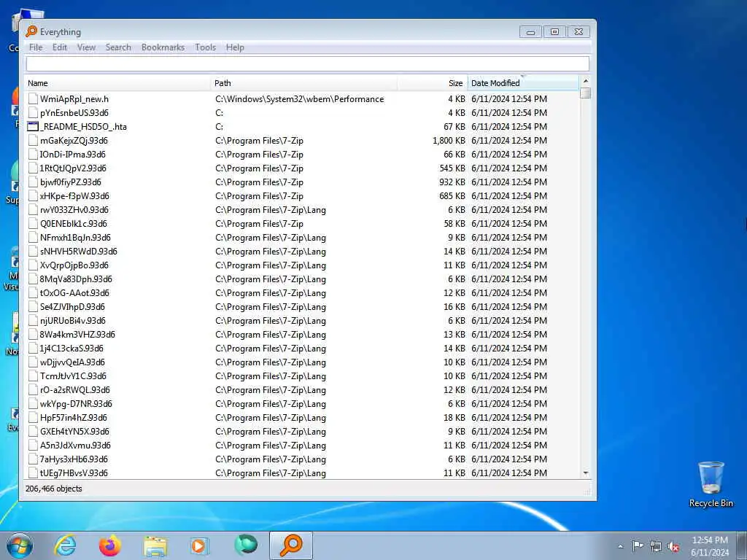This screenshot has height=560, width=747.
Task: Click file name 1j4C13ckaS.93d6
Action: pos(71,348)
